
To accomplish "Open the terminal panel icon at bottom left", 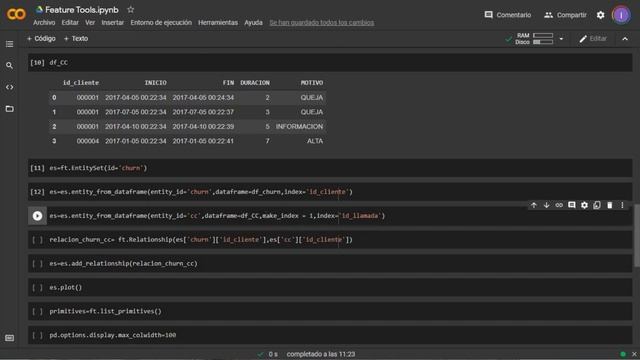I will point(9,338).
